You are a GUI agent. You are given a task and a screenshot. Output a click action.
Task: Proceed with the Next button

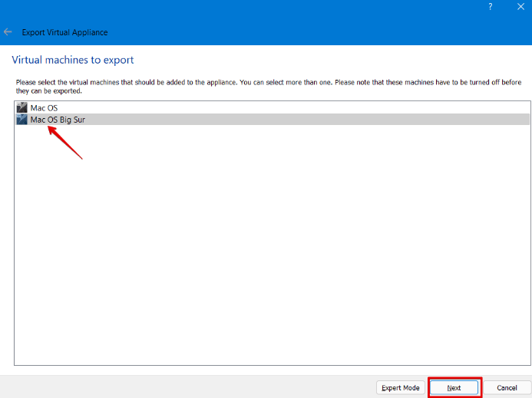tap(454, 387)
